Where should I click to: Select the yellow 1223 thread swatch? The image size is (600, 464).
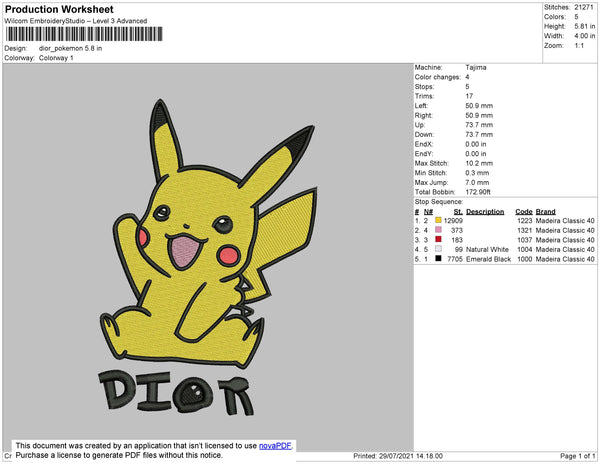438,220
